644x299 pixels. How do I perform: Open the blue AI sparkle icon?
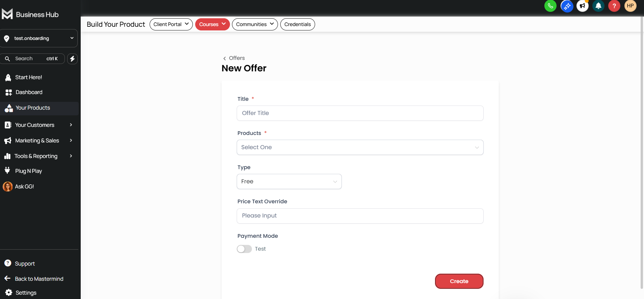[x=567, y=6]
